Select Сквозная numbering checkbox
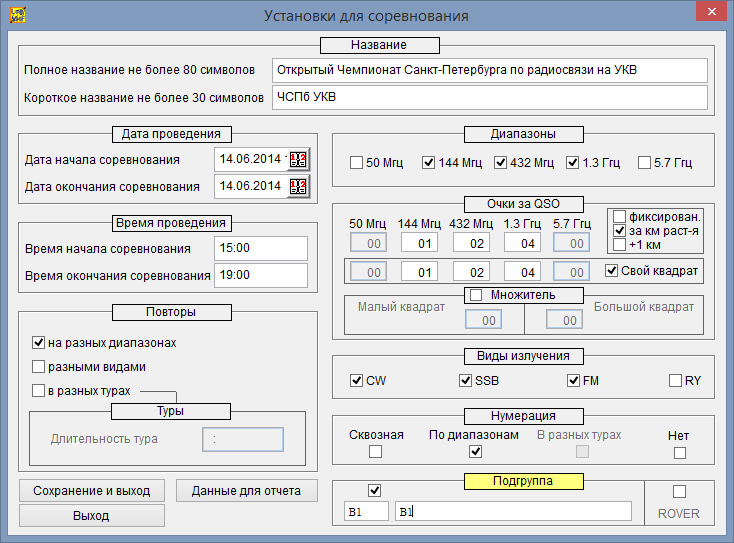Screen dimensions: 734x543 pos(375,452)
